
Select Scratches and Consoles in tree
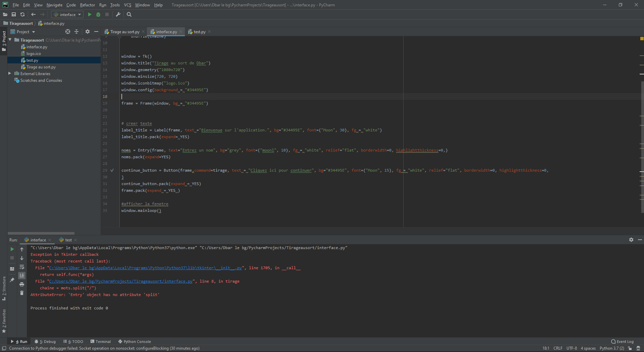click(41, 80)
